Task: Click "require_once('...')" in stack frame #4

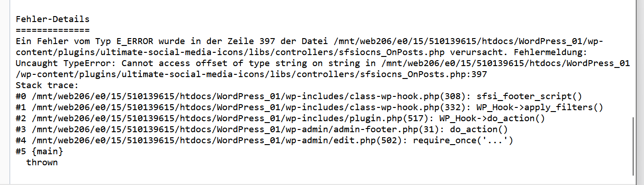Action: [x=462, y=140]
